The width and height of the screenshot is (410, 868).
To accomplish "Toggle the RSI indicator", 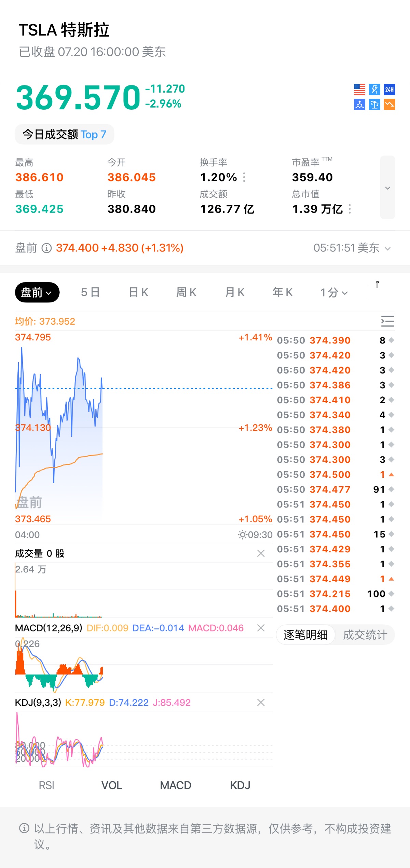I will point(46,785).
